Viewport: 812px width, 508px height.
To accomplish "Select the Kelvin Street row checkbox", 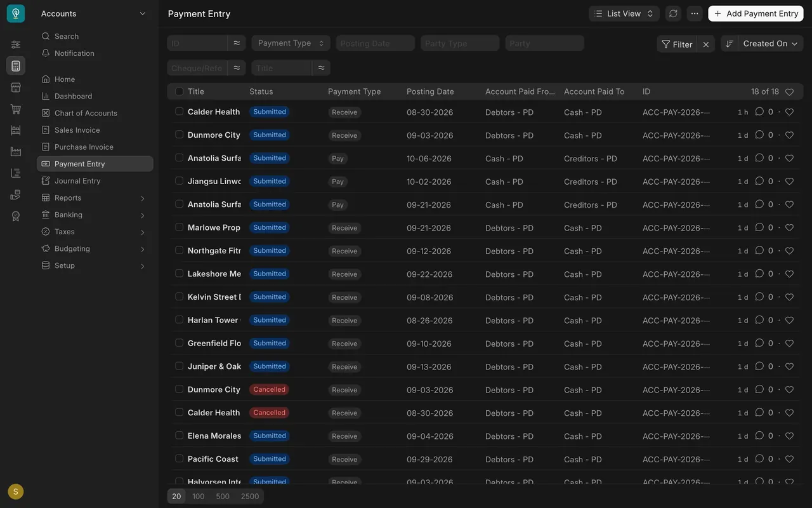I will 179,297.
